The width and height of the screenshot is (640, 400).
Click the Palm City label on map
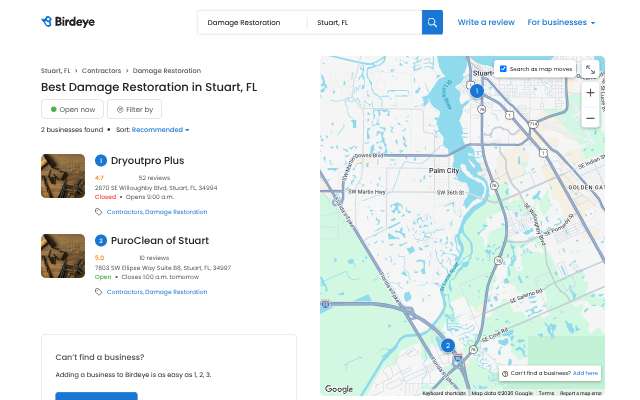tap(444, 171)
